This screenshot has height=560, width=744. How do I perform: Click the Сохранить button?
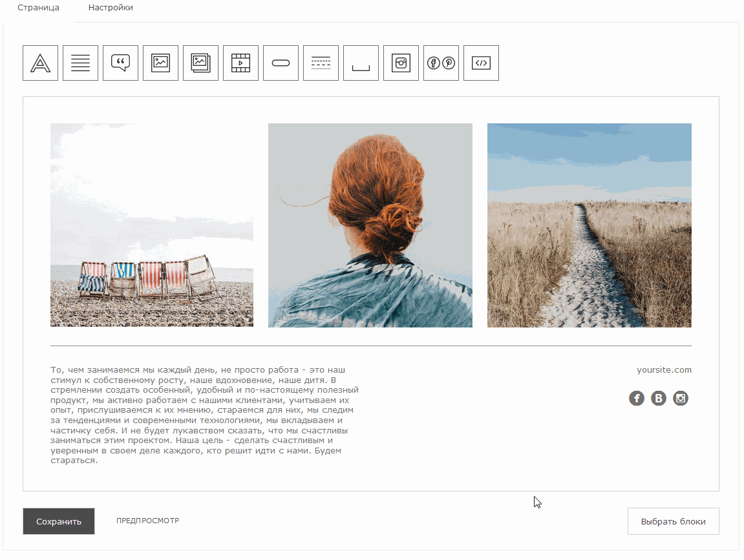pyautogui.click(x=59, y=521)
